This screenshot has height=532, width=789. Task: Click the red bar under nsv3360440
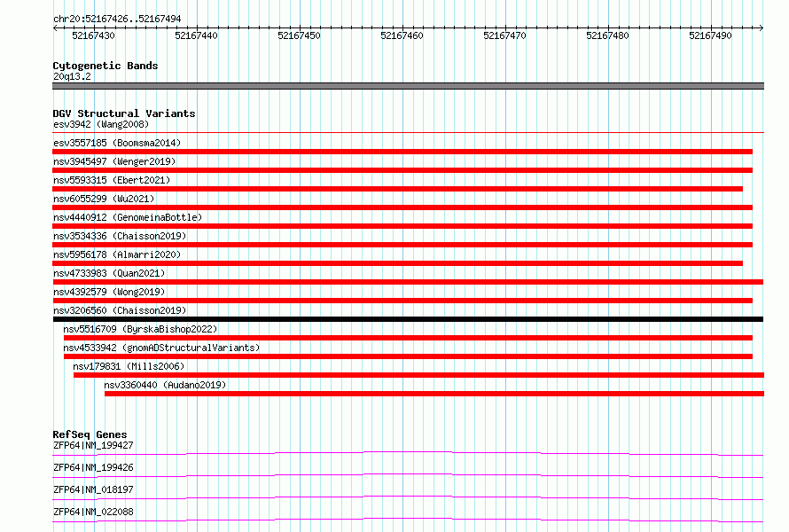tap(434, 394)
